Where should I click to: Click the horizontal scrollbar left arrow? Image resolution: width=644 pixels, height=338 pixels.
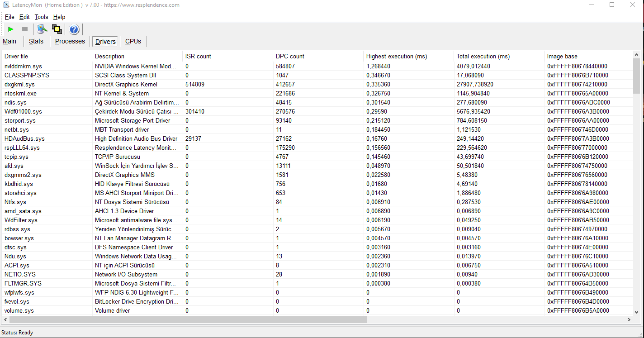(x=5, y=319)
